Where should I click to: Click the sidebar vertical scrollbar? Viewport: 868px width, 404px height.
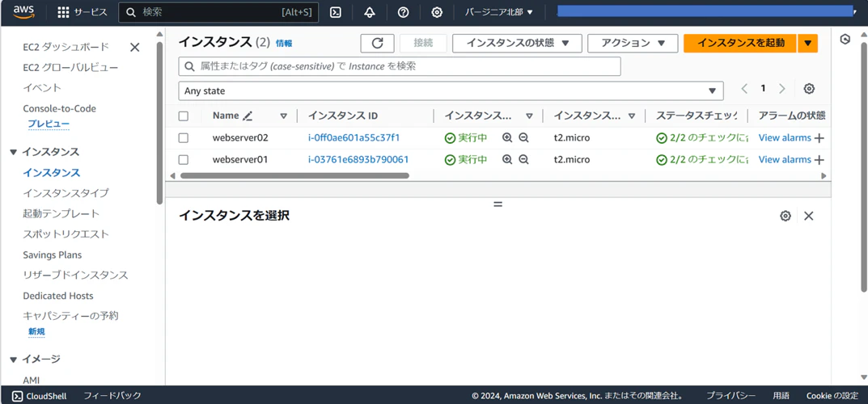tap(159, 123)
